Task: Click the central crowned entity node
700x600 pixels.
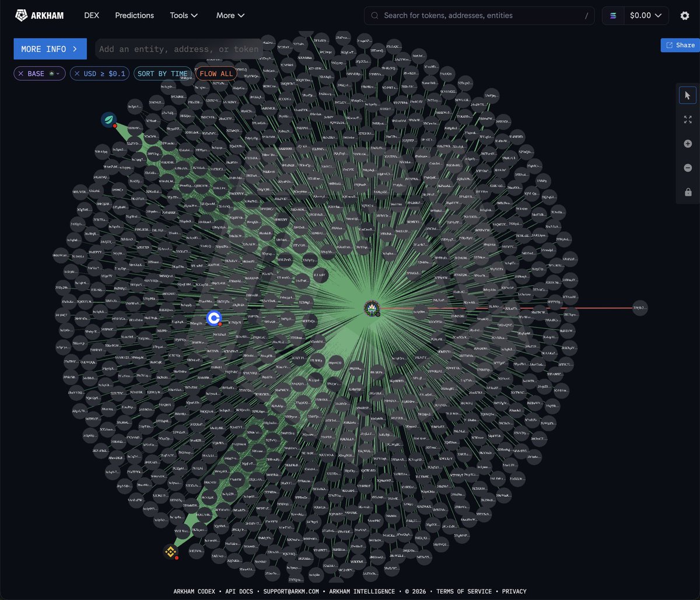Action: tap(372, 308)
